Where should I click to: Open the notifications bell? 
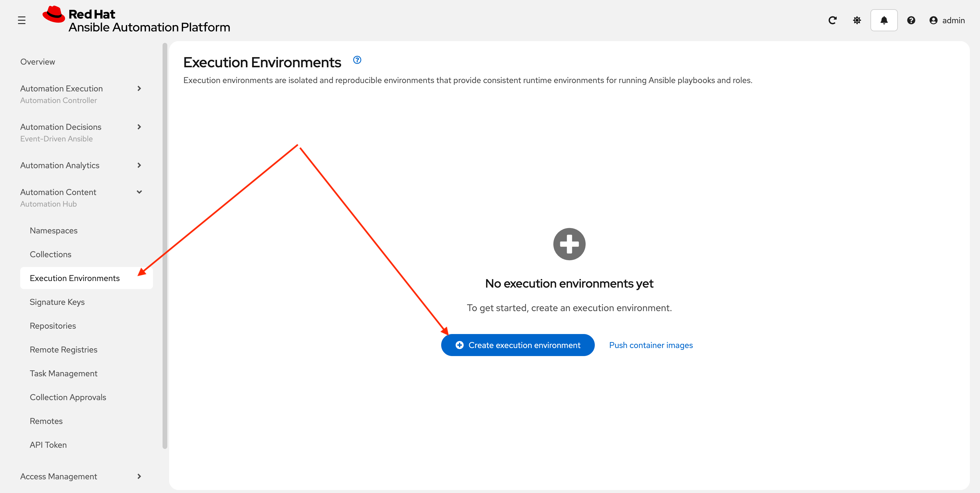[884, 20]
